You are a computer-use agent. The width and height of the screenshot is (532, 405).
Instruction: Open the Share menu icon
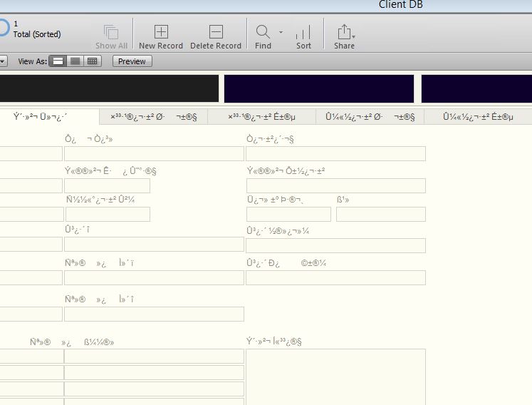point(345,32)
